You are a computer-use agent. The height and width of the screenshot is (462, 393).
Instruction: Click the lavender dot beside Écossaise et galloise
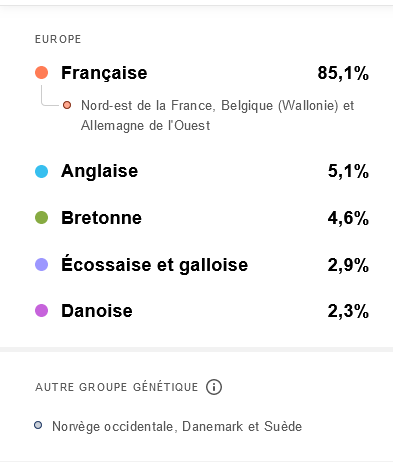pos(42,264)
